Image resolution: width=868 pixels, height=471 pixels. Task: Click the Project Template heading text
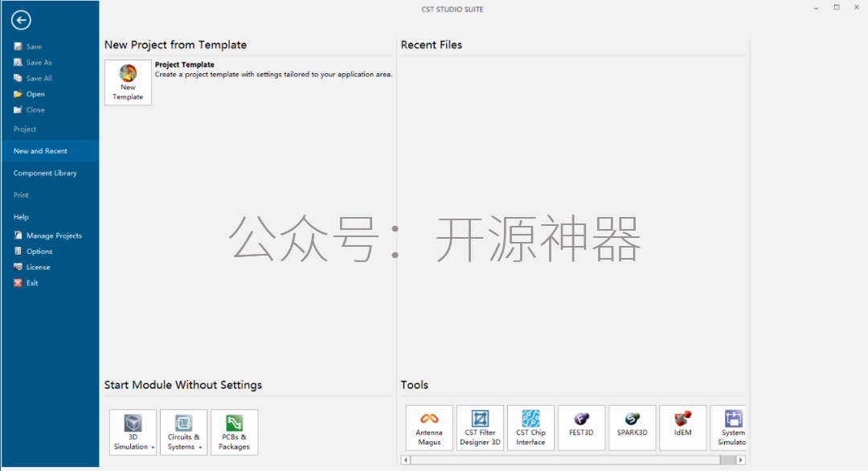tap(184, 65)
